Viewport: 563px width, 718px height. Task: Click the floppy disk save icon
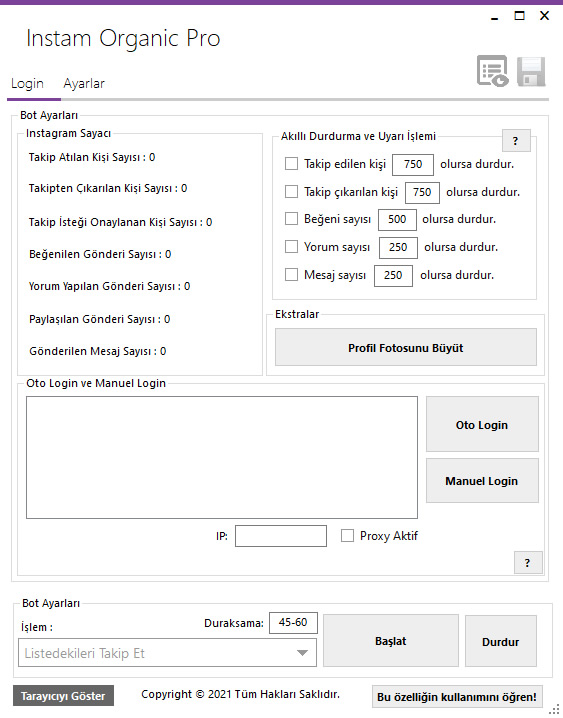pyautogui.click(x=531, y=71)
